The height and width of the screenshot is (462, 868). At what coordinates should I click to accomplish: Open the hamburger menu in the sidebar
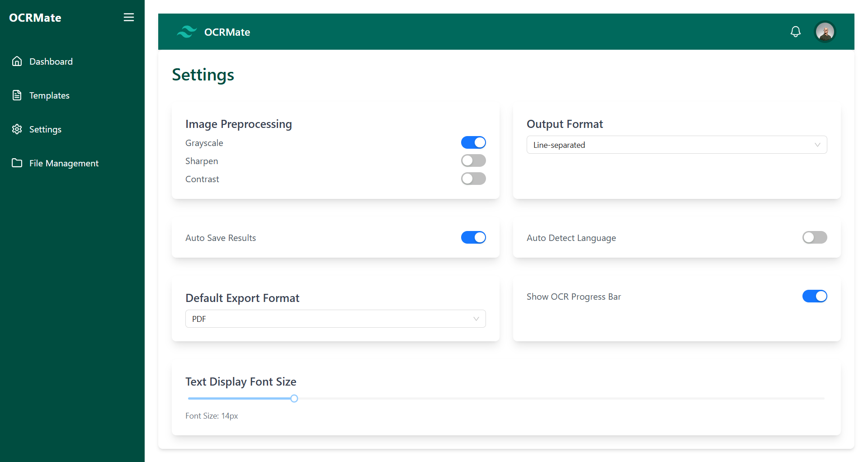pyautogui.click(x=129, y=17)
